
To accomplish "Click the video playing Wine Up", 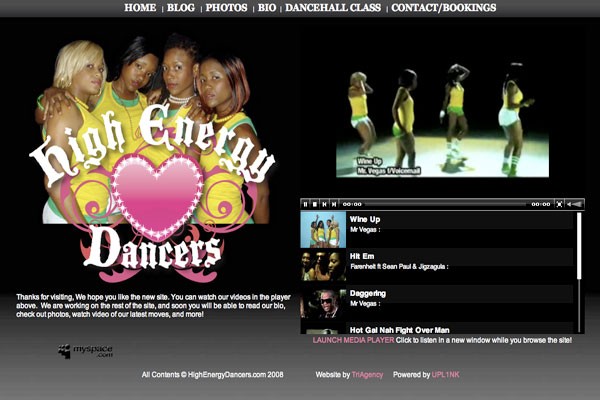I will coord(442,119).
